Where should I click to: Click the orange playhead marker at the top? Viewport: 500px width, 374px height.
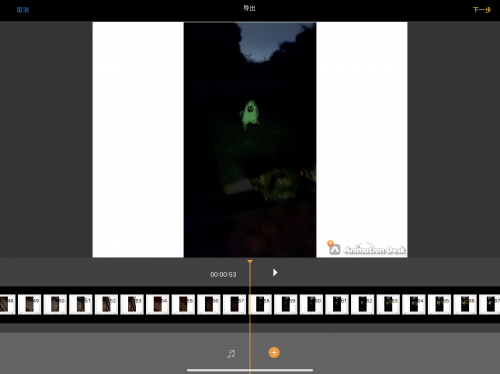click(x=250, y=262)
